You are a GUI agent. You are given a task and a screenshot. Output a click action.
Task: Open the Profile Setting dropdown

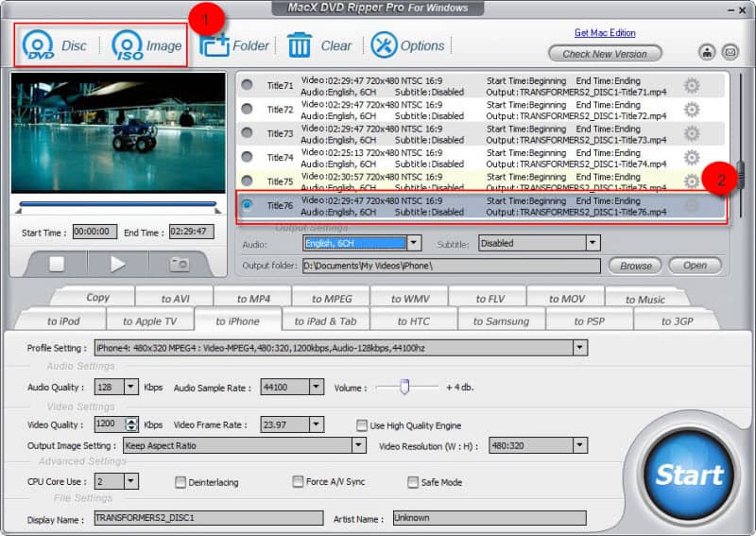pyautogui.click(x=580, y=348)
